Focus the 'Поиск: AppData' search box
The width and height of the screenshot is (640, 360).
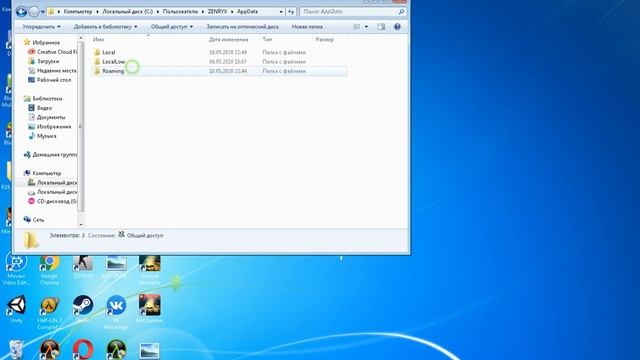[348, 12]
